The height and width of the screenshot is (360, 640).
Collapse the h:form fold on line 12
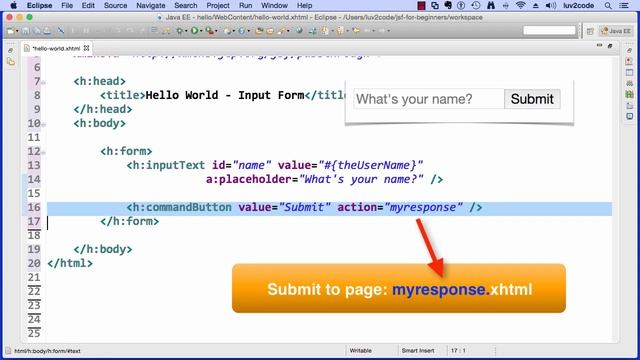point(43,153)
